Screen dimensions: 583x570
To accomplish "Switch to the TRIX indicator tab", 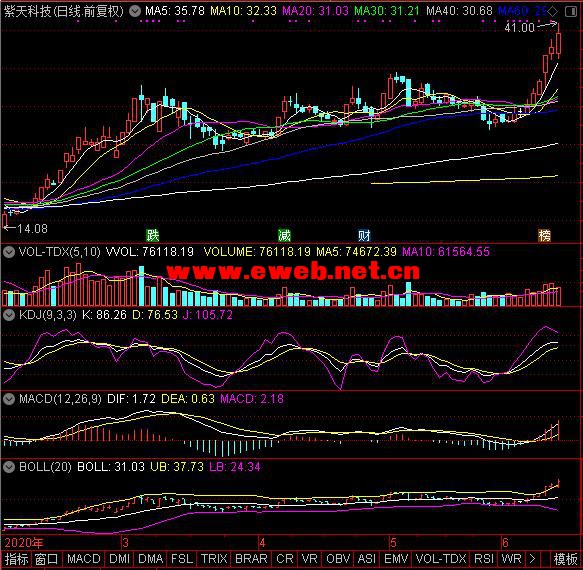I will pyautogui.click(x=214, y=559).
